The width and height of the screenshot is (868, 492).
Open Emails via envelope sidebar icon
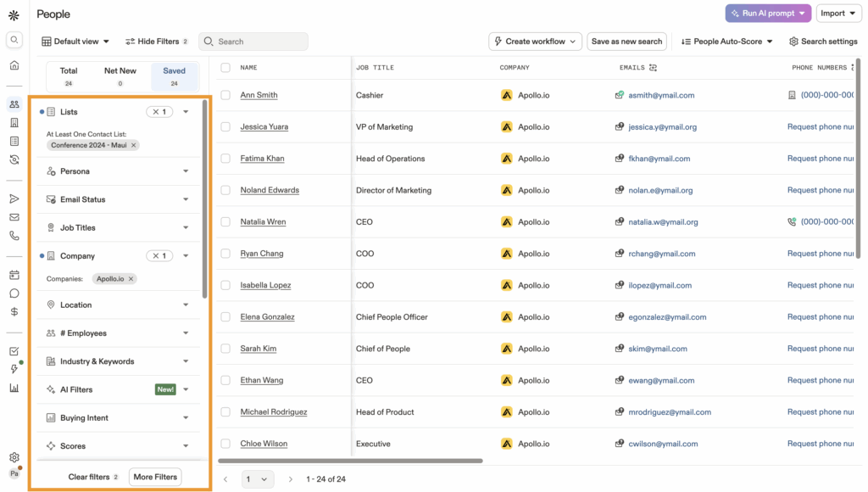tap(14, 217)
